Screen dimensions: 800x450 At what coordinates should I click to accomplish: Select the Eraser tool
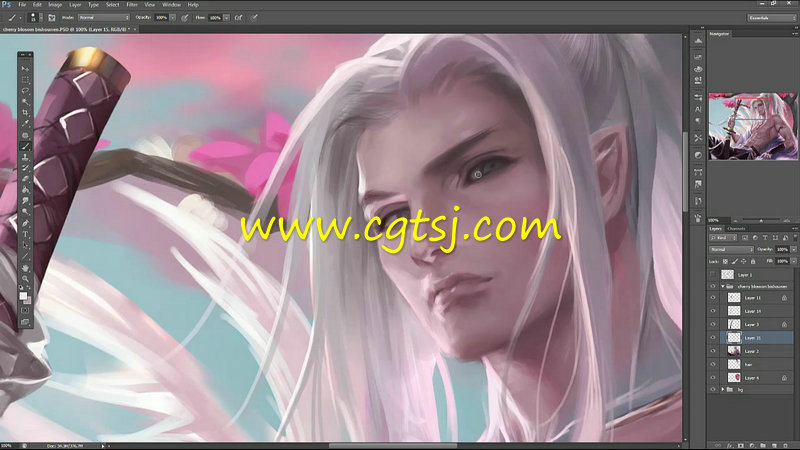tap(25, 179)
